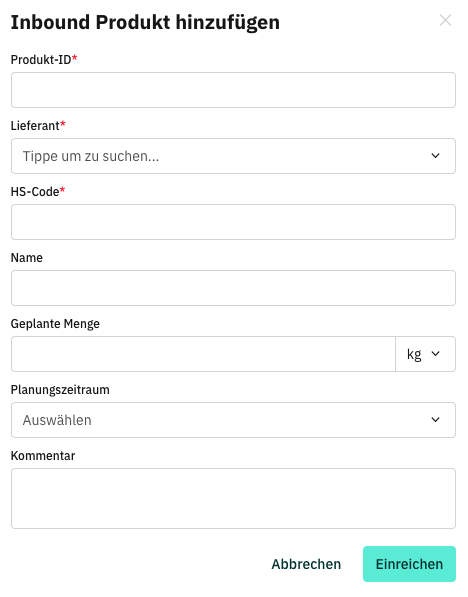Click inside the Kommentar text area
The width and height of the screenshot is (468, 597).
click(x=233, y=498)
